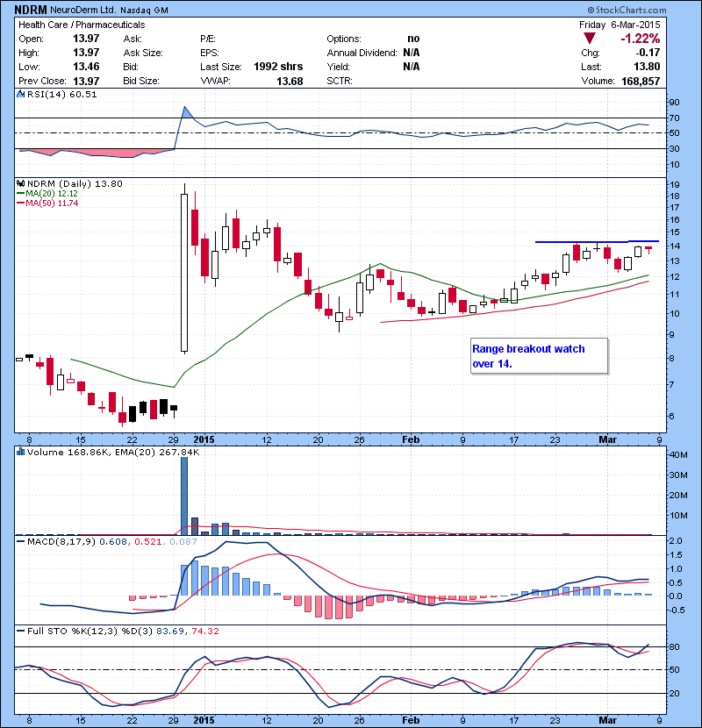Click the 14 price axis label
The image size is (702, 728).
point(674,246)
